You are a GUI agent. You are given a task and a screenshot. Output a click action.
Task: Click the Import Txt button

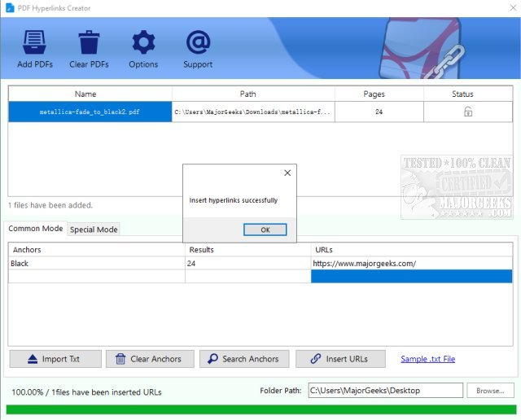(x=56, y=359)
